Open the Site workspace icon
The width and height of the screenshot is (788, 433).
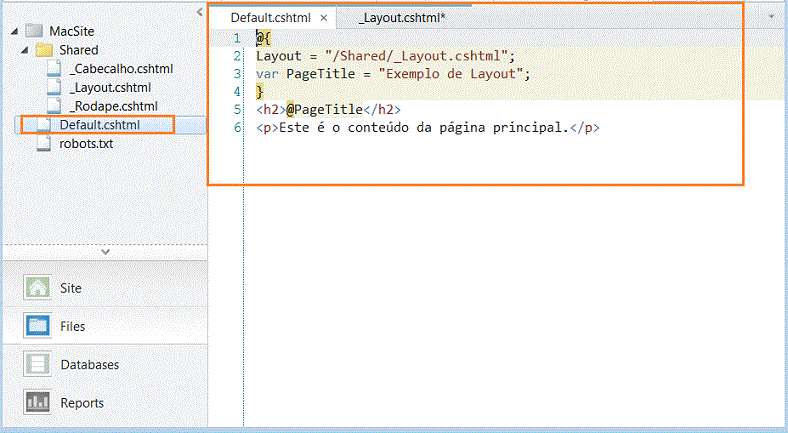pyautogui.click(x=37, y=288)
